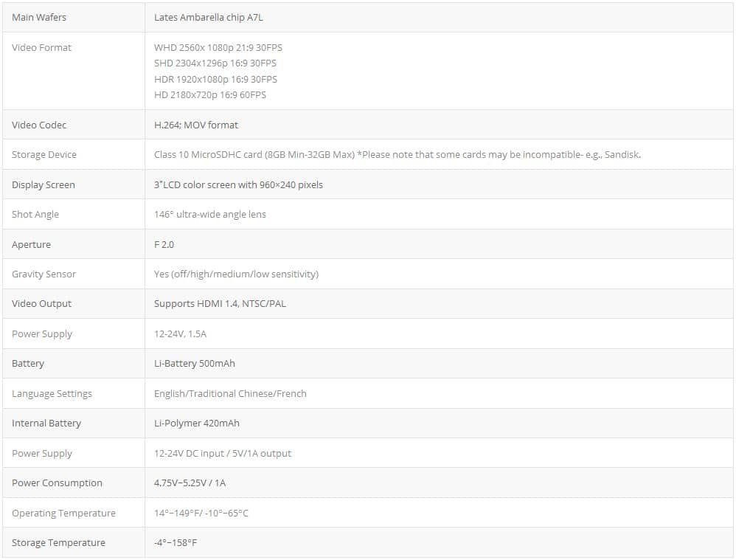Click the F 2.0 aperture value

pos(164,244)
